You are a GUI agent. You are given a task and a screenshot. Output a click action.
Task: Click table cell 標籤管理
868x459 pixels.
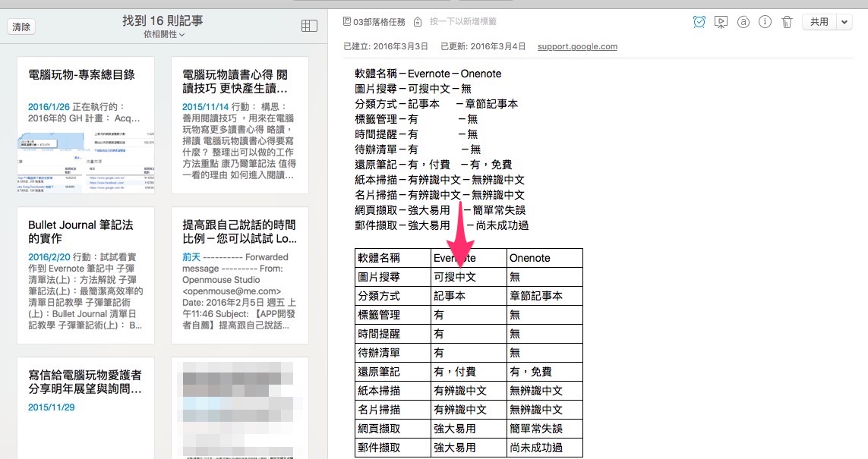[393, 315]
